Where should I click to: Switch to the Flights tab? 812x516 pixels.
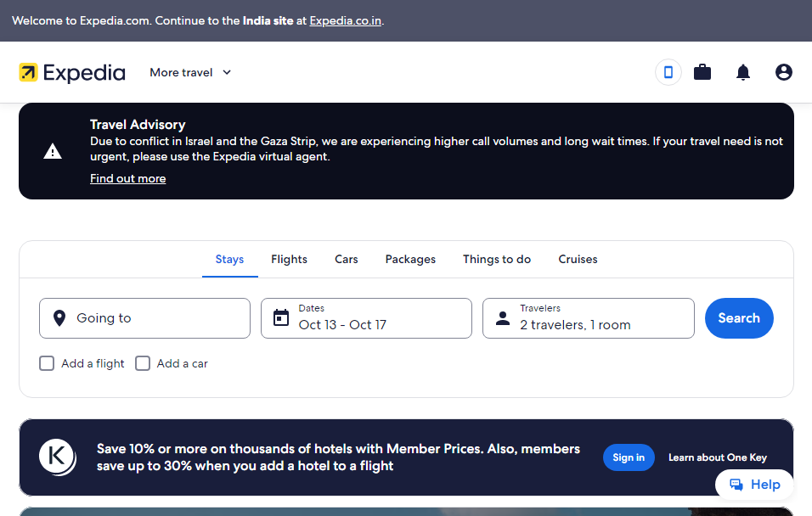pyautogui.click(x=289, y=259)
